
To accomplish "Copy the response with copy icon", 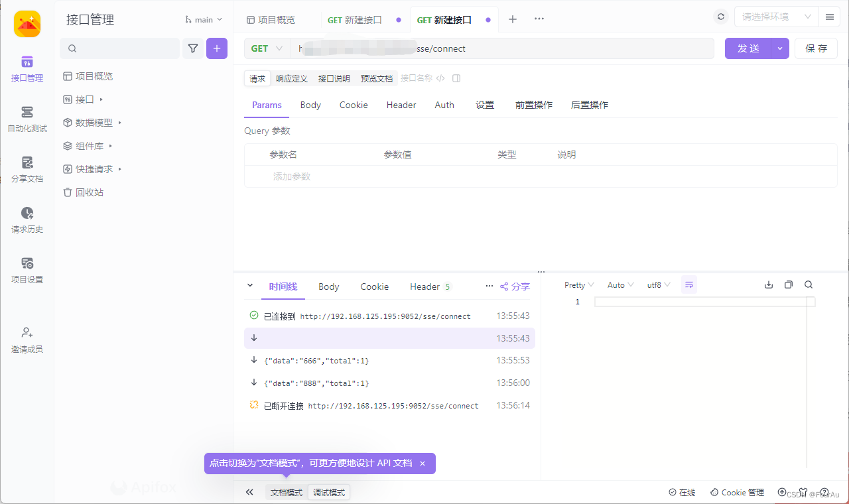I will [789, 285].
